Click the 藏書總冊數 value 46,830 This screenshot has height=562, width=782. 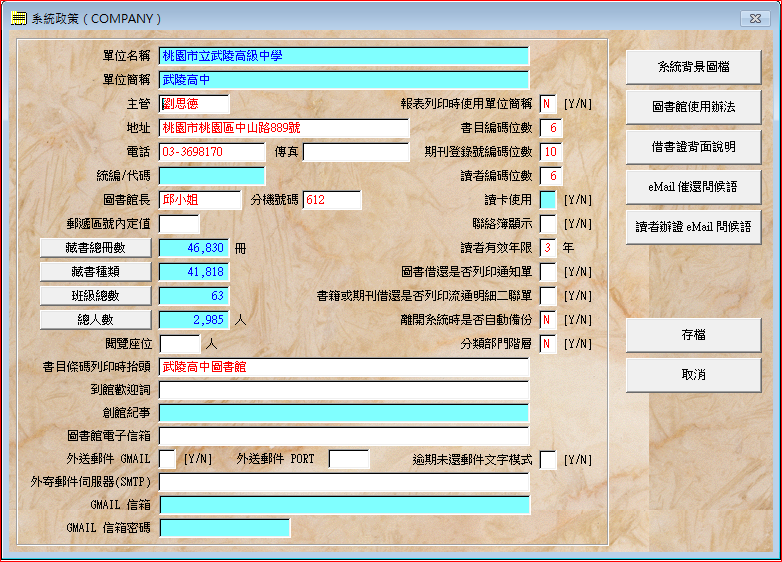click(x=194, y=248)
